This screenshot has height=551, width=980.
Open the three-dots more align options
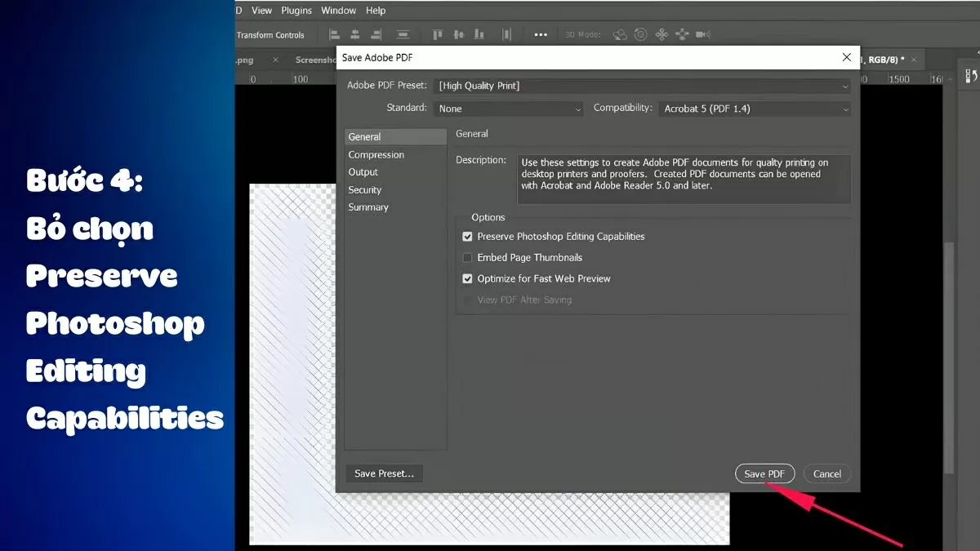tap(541, 34)
